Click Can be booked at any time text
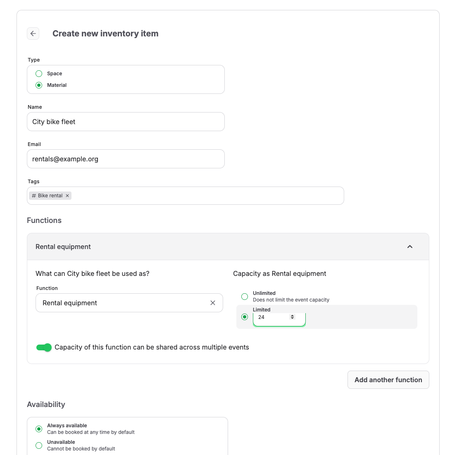Viewport: 476px width, 455px height. 91,432
